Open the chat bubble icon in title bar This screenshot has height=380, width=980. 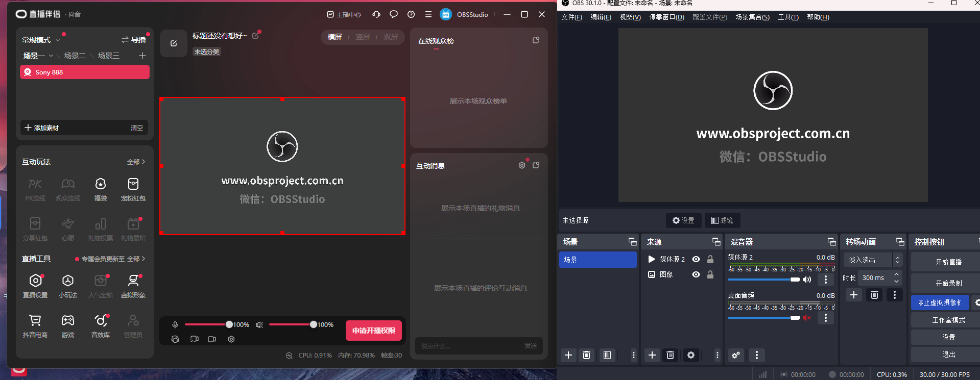point(394,14)
